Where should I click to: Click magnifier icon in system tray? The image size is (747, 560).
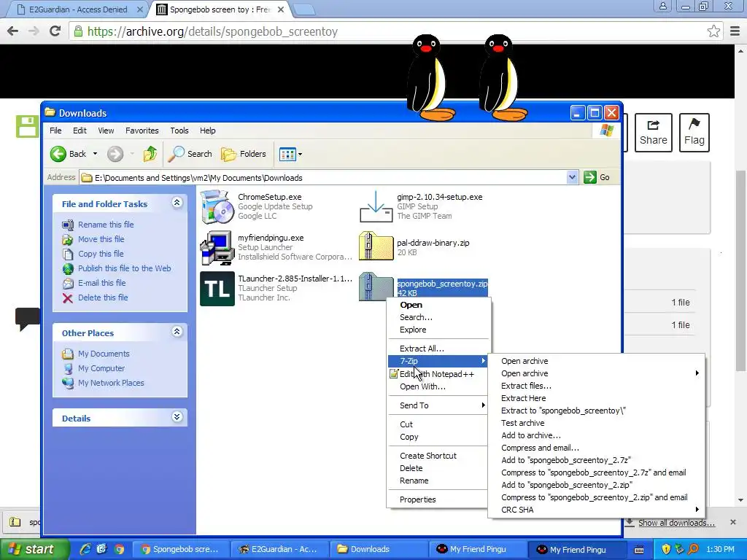click(693, 549)
